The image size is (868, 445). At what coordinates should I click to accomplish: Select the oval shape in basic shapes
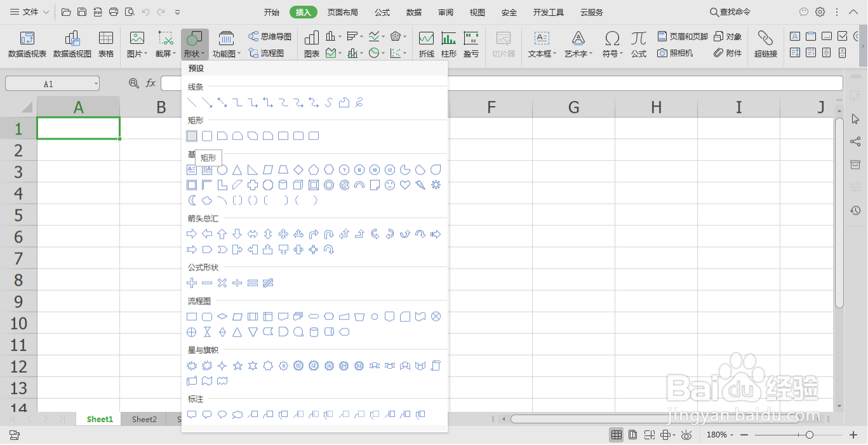pyautogui.click(x=222, y=169)
